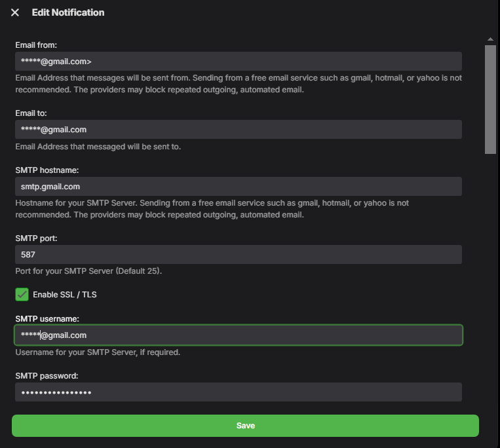Click the 'SMTP port:' label
Screen dimensions: 500x448
[36, 238]
